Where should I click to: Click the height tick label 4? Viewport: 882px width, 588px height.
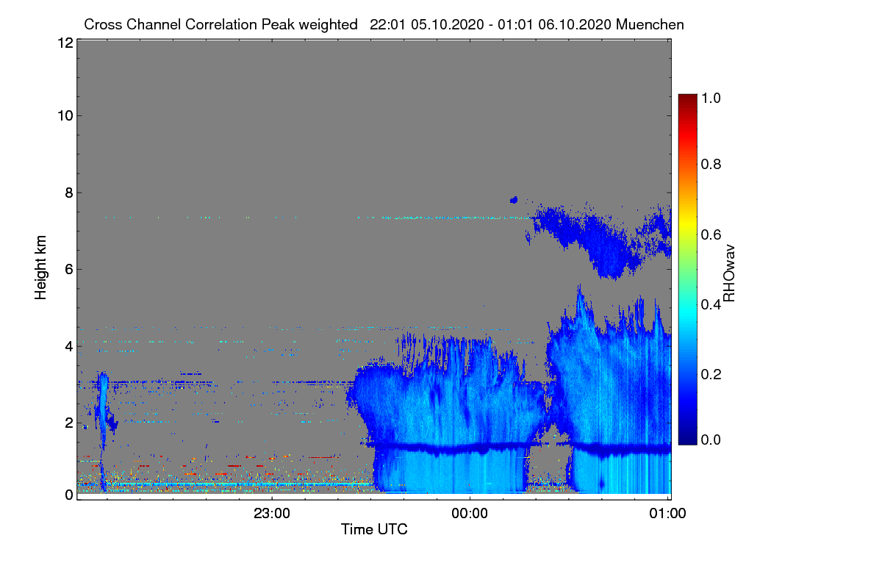(x=68, y=345)
